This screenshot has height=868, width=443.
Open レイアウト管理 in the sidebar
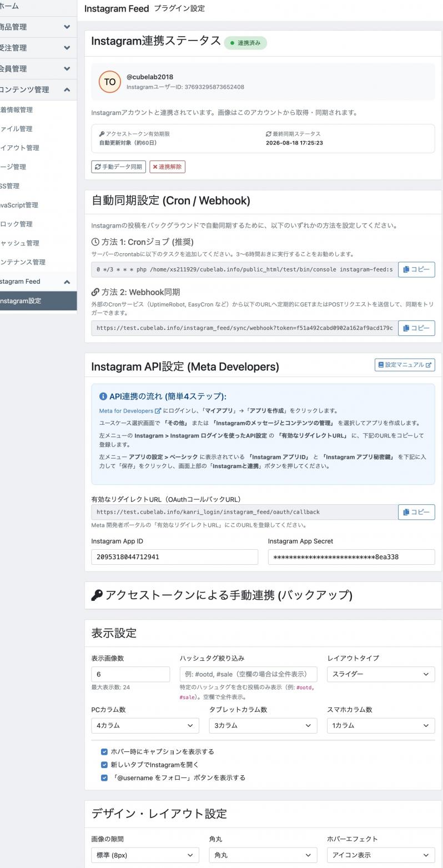click(38, 148)
